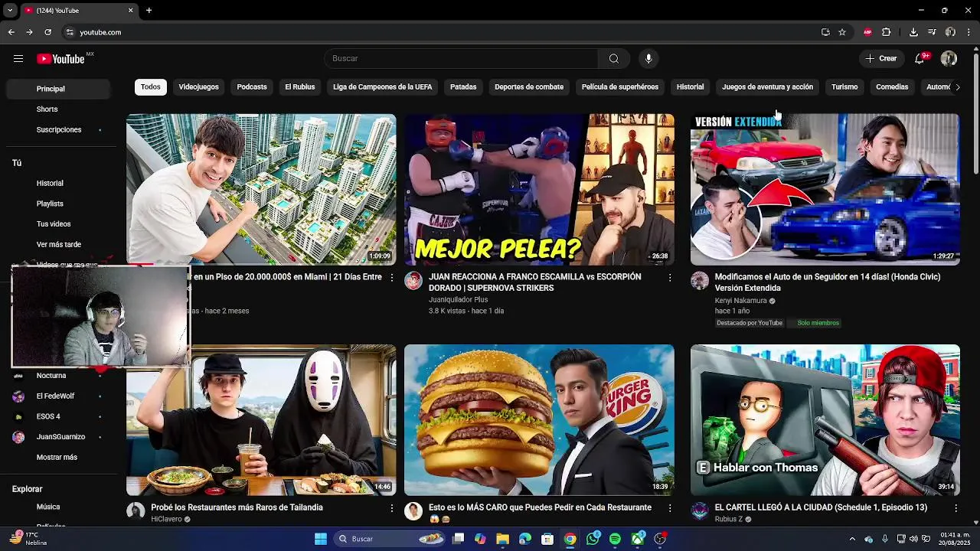The width and height of the screenshot is (980, 551).
Task: Expand subscriptions with Mostrar más
Action: 57,458
